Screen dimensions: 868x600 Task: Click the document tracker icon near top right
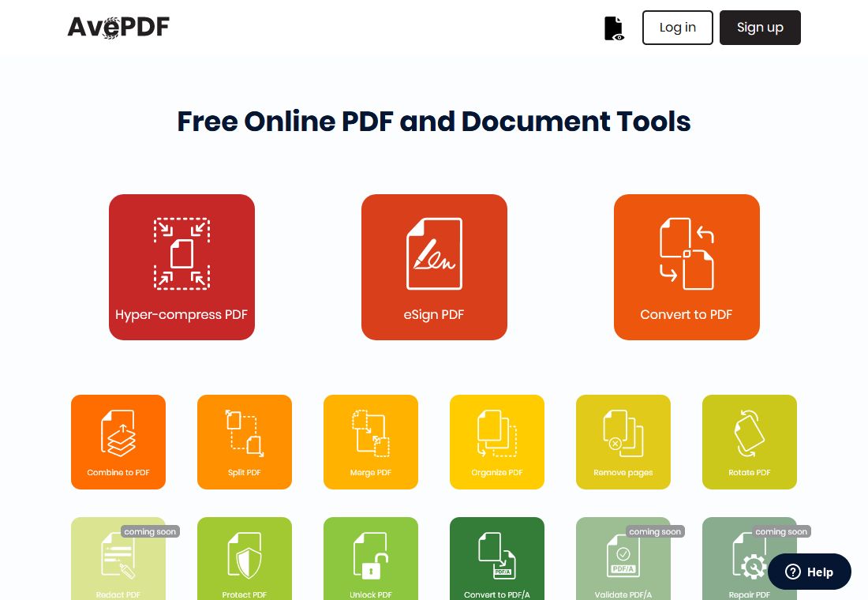coord(613,28)
